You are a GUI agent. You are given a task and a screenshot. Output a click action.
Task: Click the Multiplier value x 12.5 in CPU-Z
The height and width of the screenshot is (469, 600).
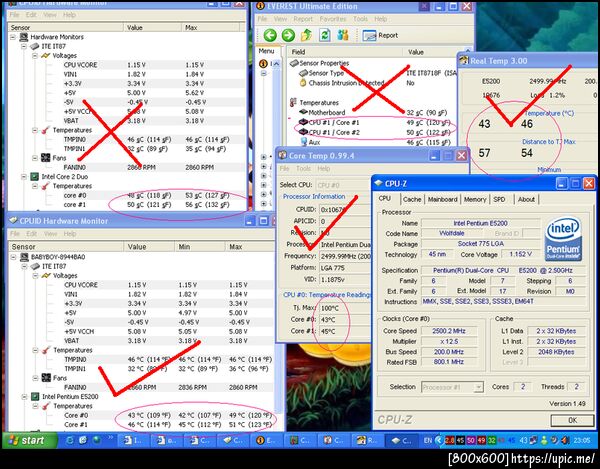click(x=449, y=341)
